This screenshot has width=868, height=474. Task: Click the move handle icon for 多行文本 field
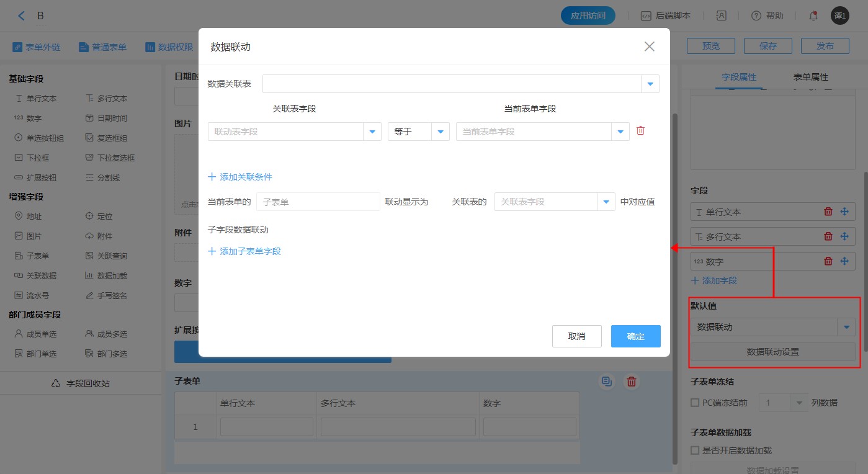844,236
